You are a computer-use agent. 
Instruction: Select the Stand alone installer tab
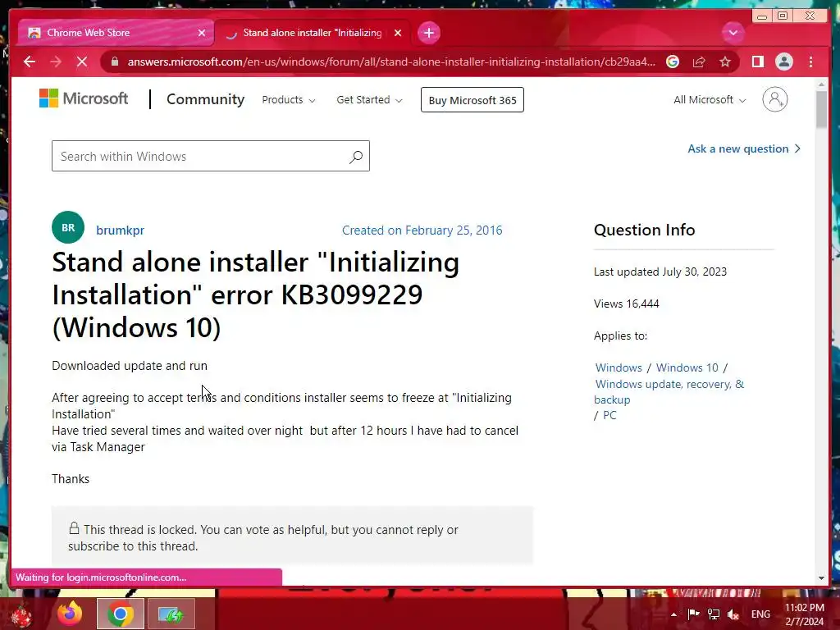coord(313,33)
